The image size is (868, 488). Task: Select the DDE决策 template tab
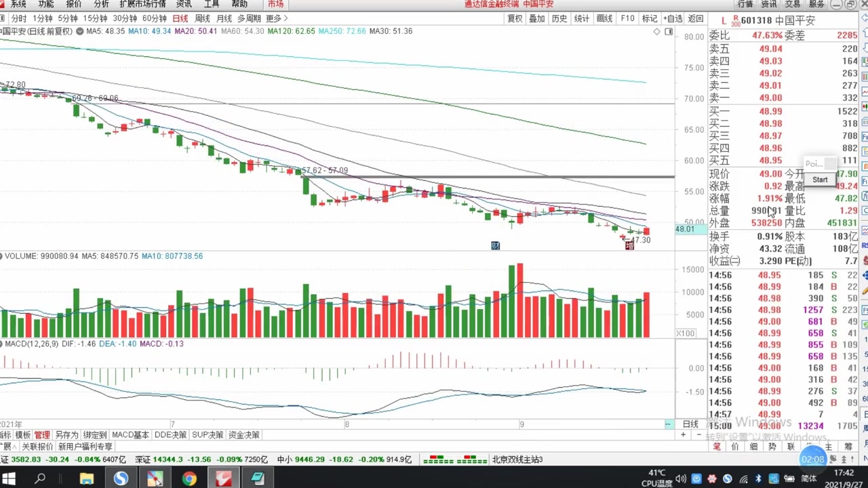tap(170, 434)
